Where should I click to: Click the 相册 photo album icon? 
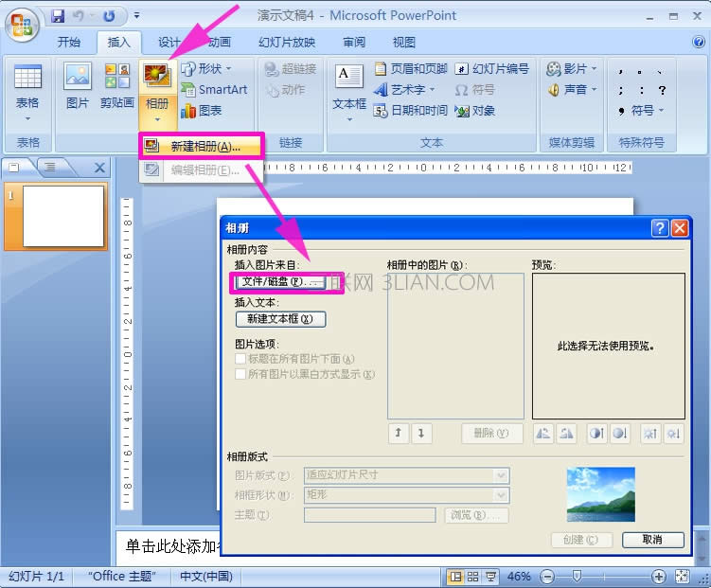[x=157, y=75]
